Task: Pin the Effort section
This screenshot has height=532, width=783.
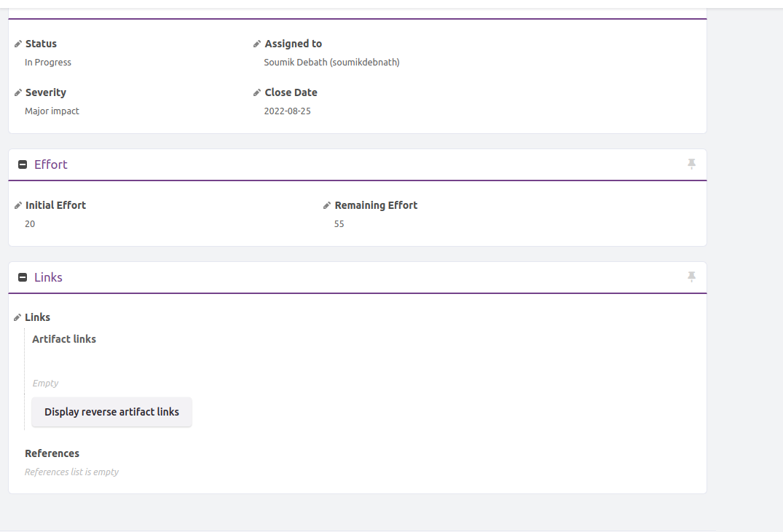Action: coord(692,164)
